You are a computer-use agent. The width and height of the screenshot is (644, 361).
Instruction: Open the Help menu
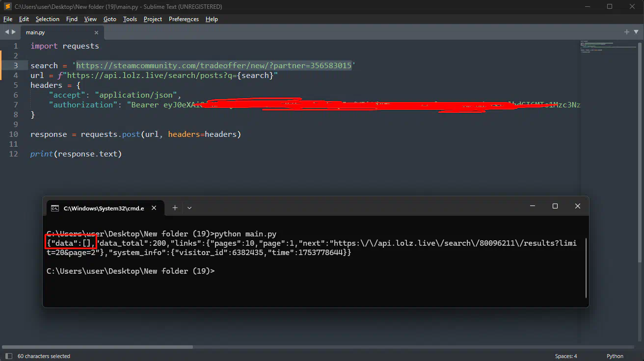[212, 19]
